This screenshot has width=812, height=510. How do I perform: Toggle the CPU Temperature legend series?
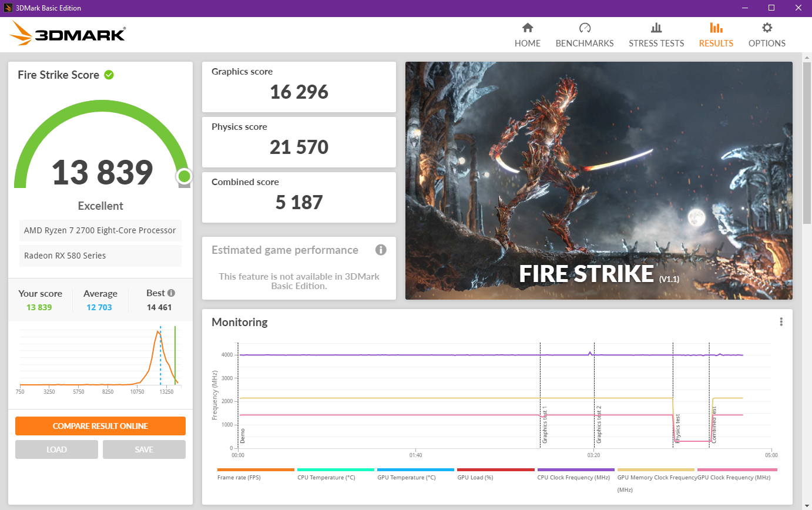335,474
